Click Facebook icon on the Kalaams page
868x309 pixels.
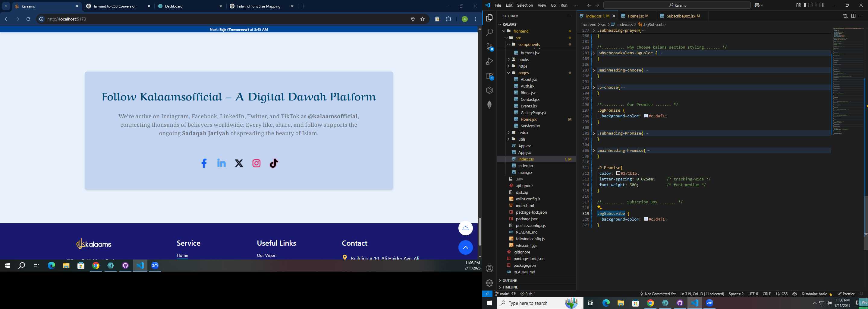pos(204,163)
